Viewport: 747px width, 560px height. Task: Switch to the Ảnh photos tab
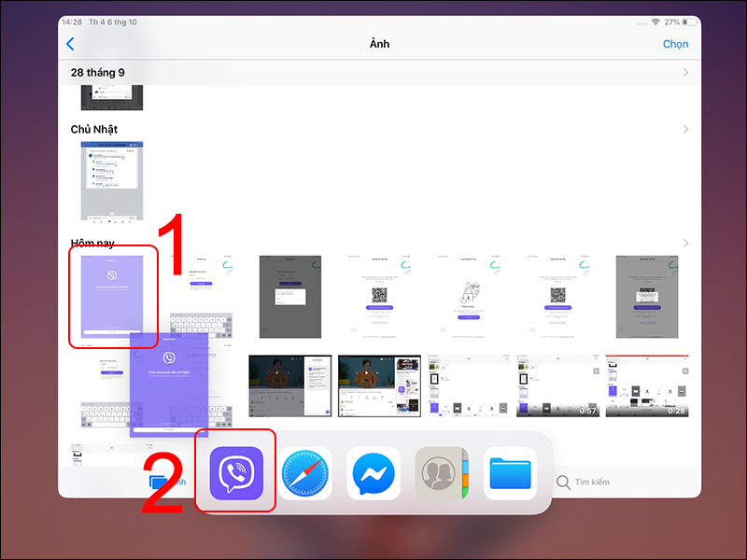[x=168, y=483]
